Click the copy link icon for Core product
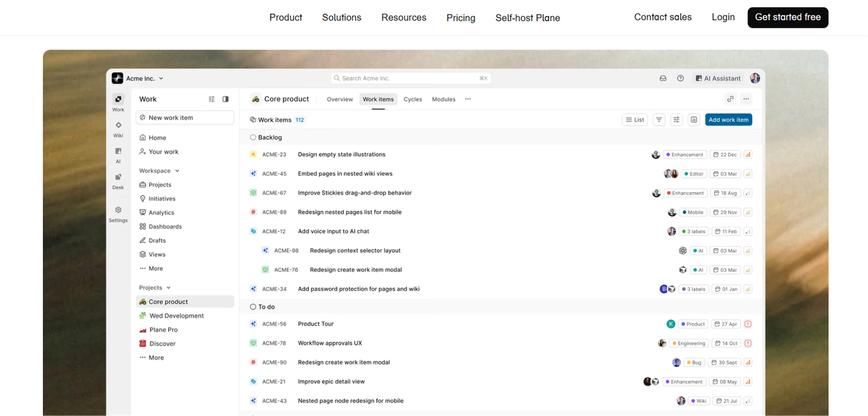Viewport: 868px width, 416px height. click(730, 99)
